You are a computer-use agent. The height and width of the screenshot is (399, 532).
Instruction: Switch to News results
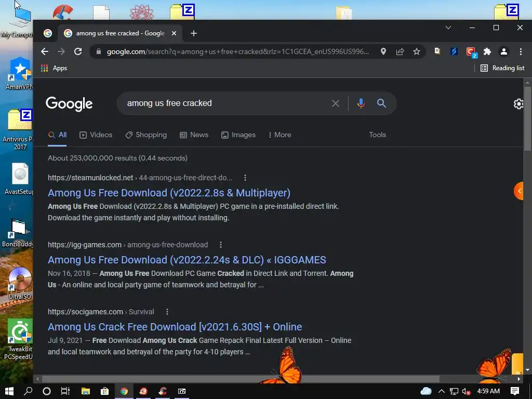[x=194, y=135]
